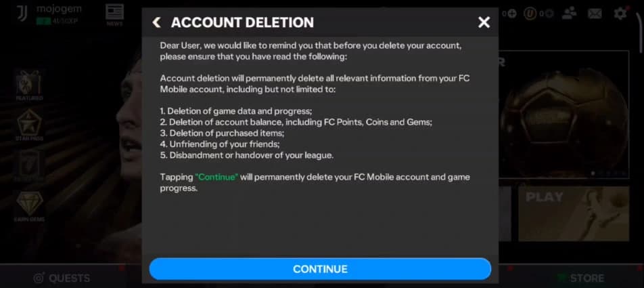Tap the Account Deletion title header
Viewport: 644px width, 288px height.
pos(242,22)
